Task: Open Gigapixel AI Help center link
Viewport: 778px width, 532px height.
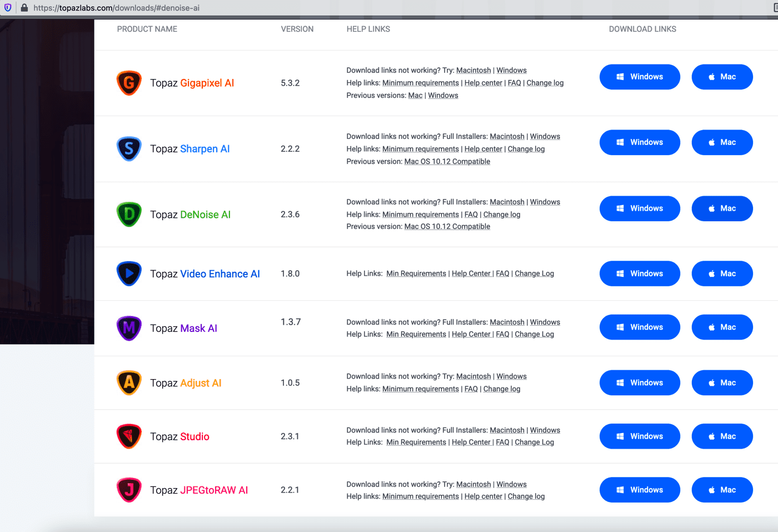Action: pos(483,83)
